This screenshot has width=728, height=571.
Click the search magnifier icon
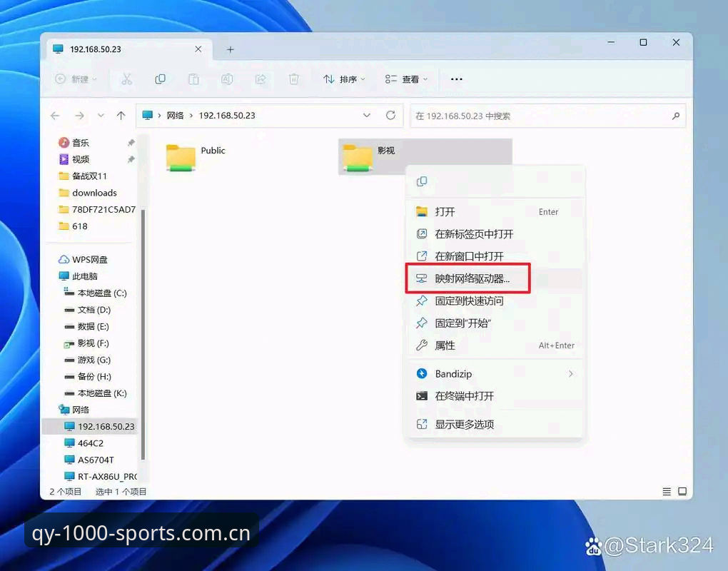(675, 116)
